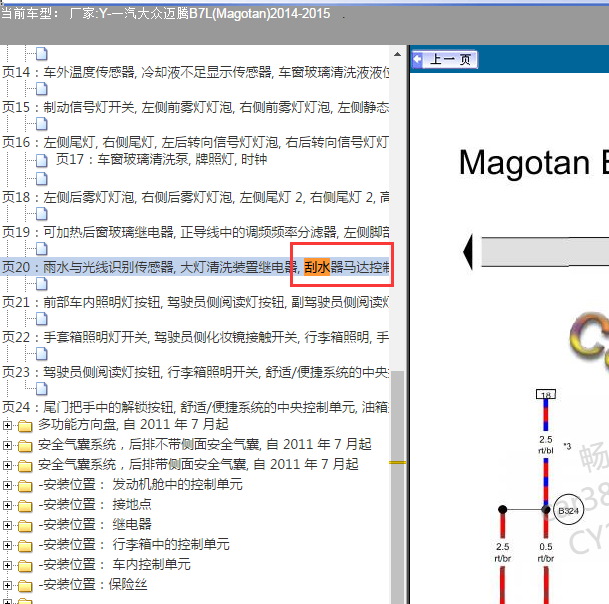Screen dimensions: 609x604
Task: Expand the 安装位置 继电器 node
Action: coord(7,526)
